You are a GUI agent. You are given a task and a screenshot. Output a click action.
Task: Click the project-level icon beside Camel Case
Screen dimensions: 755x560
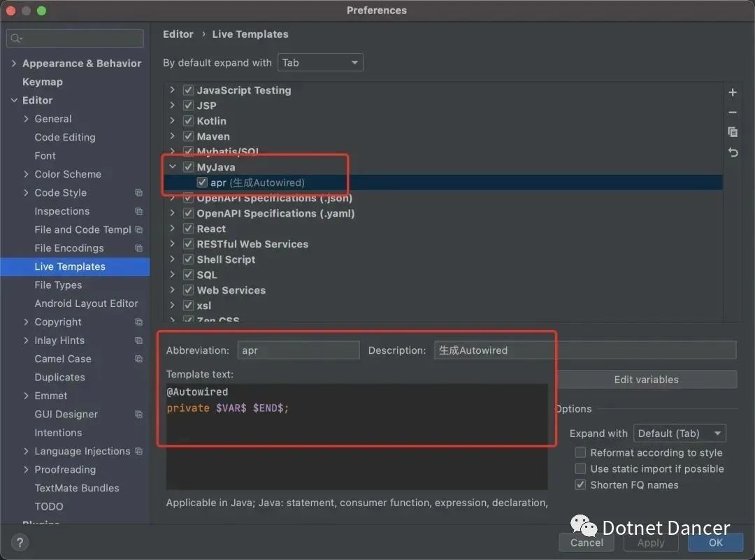click(138, 359)
